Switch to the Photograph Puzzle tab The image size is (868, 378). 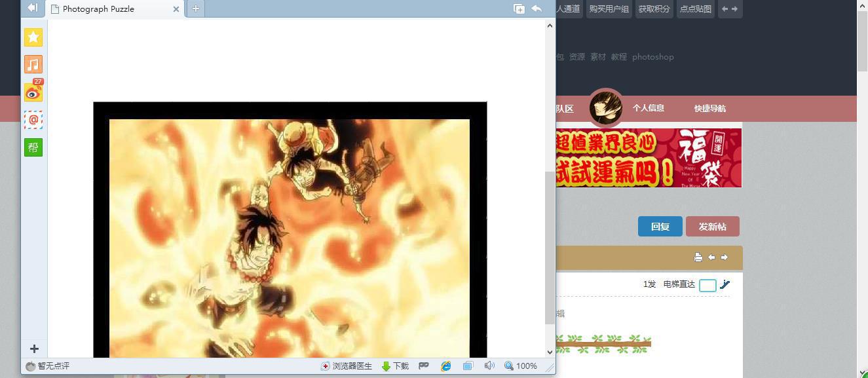(x=111, y=9)
